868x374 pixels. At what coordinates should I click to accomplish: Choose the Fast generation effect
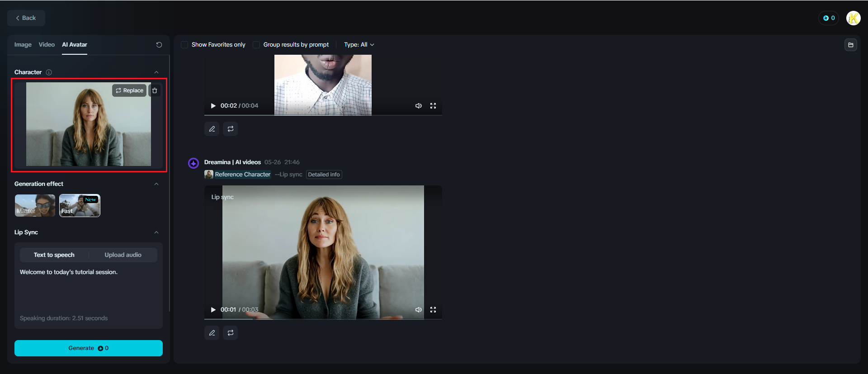(x=80, y=205)
